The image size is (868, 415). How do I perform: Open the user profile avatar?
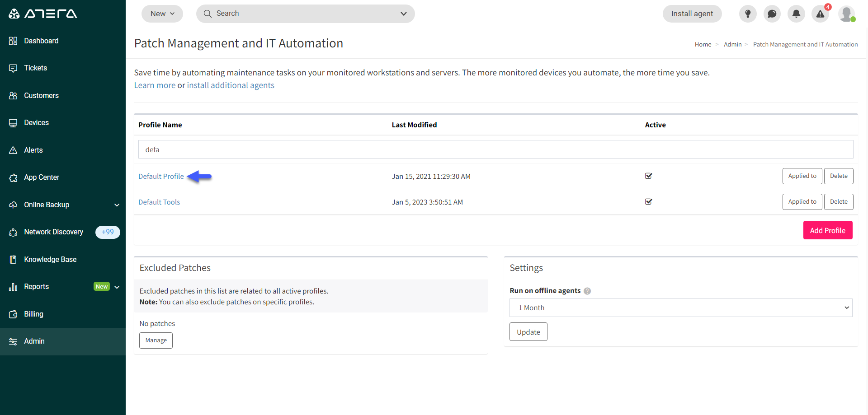tap(846, 14)
